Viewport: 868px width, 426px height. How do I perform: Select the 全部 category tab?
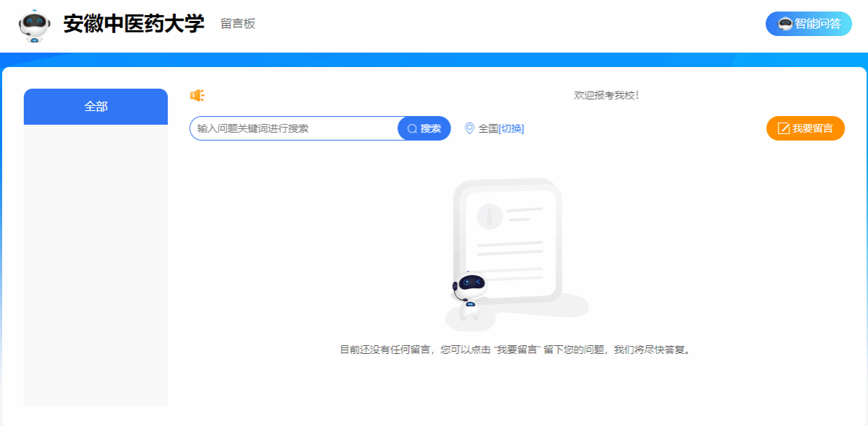tap(96, 107)
